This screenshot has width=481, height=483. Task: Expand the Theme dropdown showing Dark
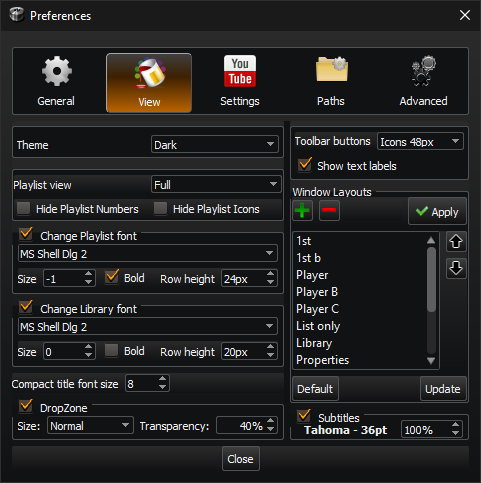coord(215,144)
